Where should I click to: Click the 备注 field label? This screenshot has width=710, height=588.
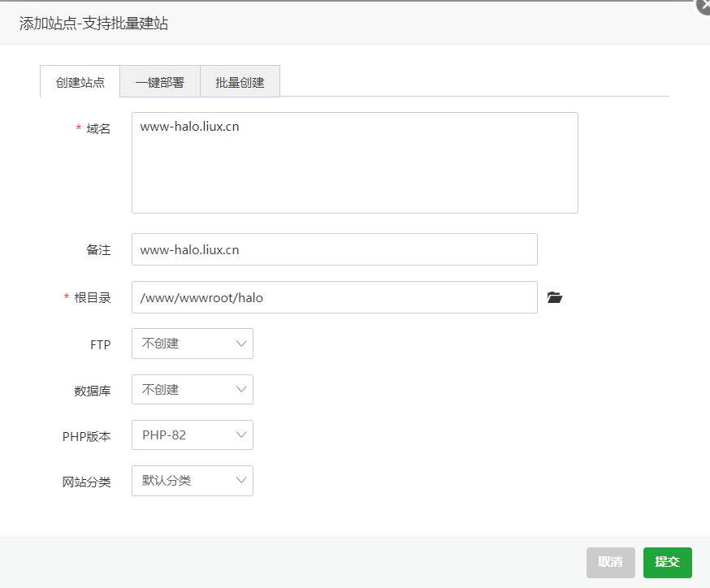98,250
